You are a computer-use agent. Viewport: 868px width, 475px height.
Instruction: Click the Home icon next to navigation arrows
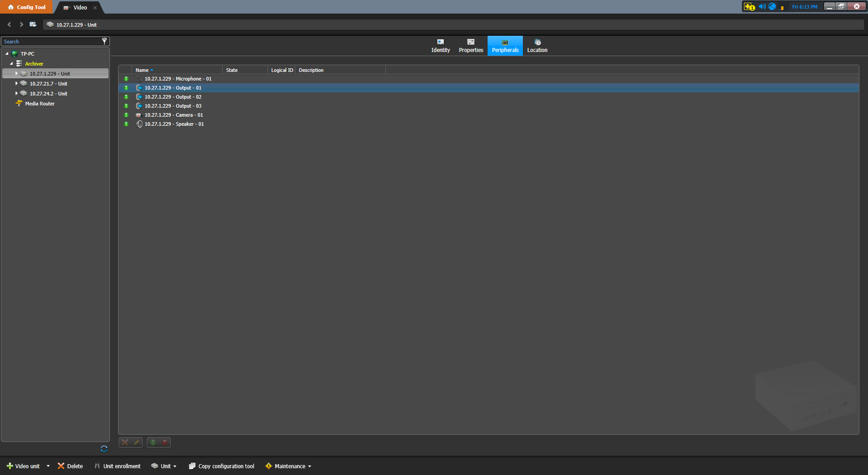(33, 24)
